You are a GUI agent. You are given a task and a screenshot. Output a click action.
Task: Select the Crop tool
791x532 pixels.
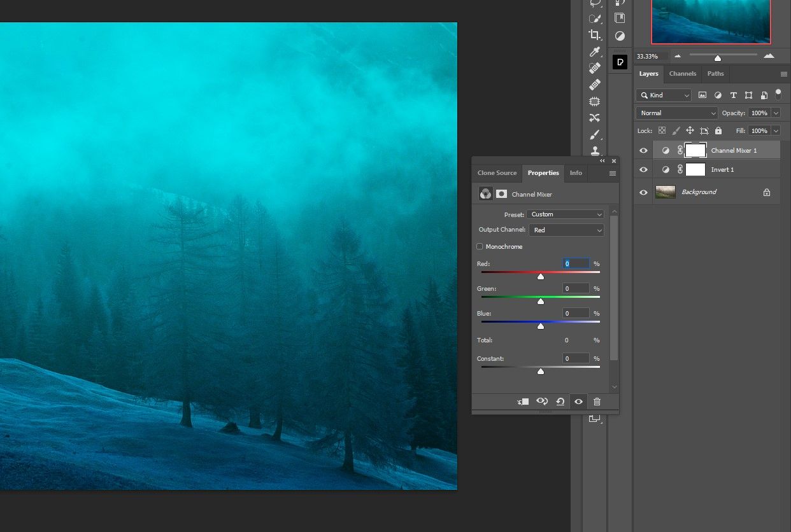coord(594,35)
